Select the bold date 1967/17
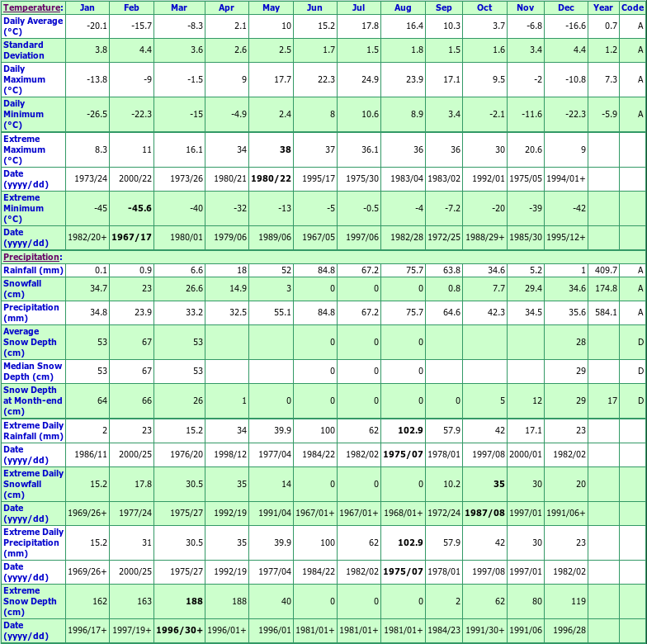Screen dimensions: 647x644 pyautogui.click(x=132, y=238)
